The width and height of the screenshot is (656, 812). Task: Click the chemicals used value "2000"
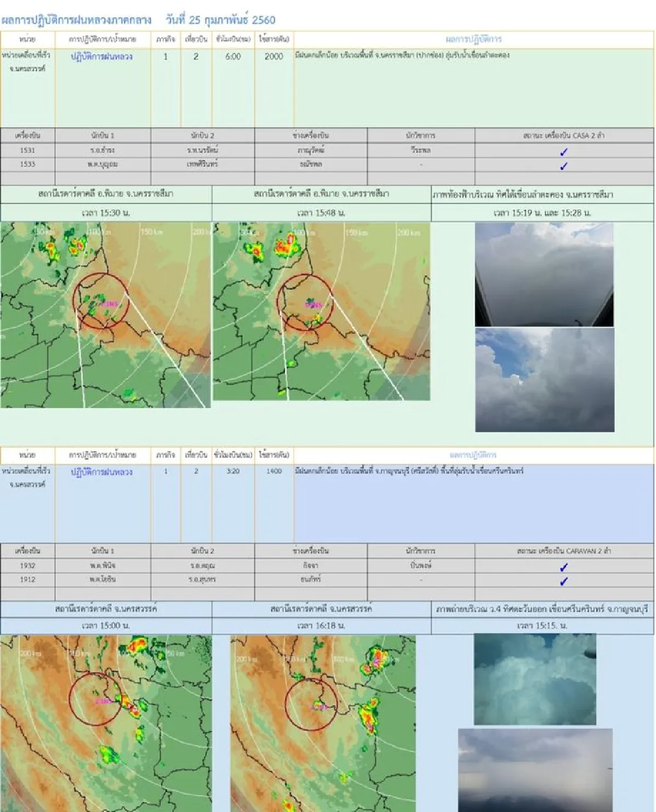[274, 56]
